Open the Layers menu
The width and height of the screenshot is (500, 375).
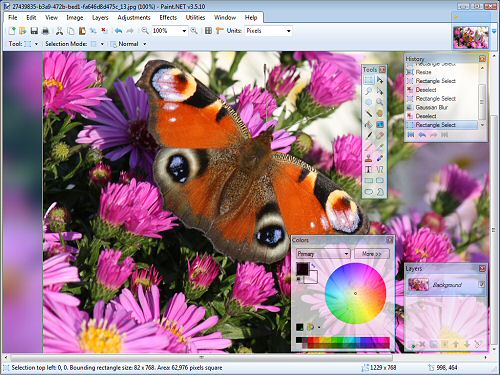click(100, 18)
